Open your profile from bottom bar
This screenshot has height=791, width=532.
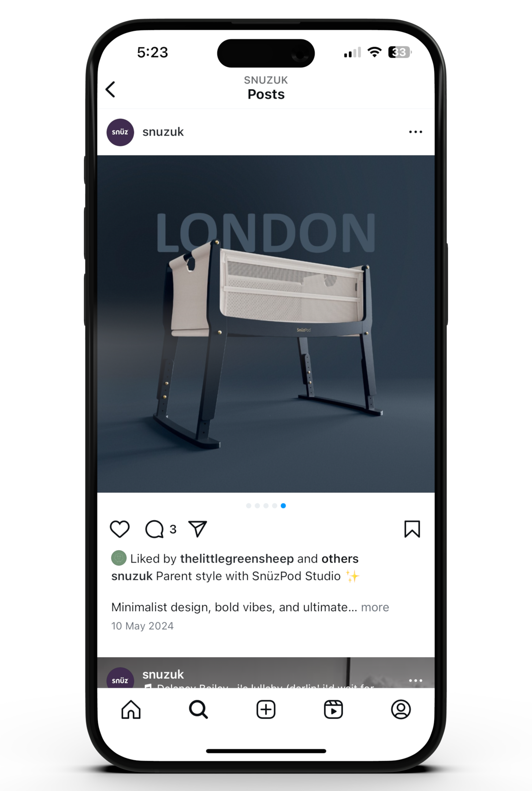point(401,710)
